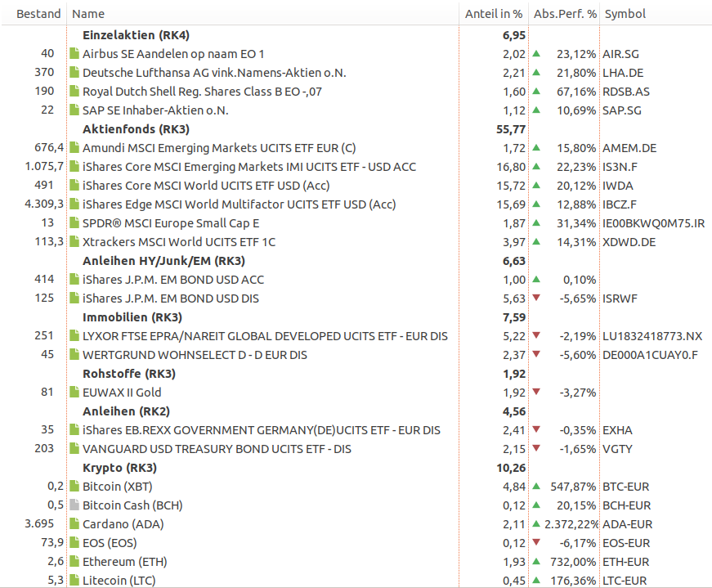Select the Einzelaktien (RK4) category row
The image size is (712, 588).
point(356,35)
